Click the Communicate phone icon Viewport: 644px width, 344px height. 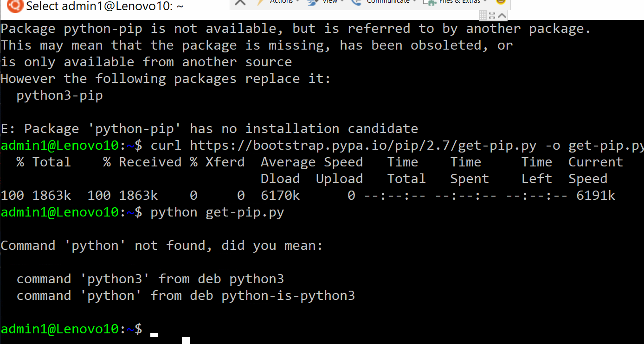pyautogui.click(x=357, y=2)
